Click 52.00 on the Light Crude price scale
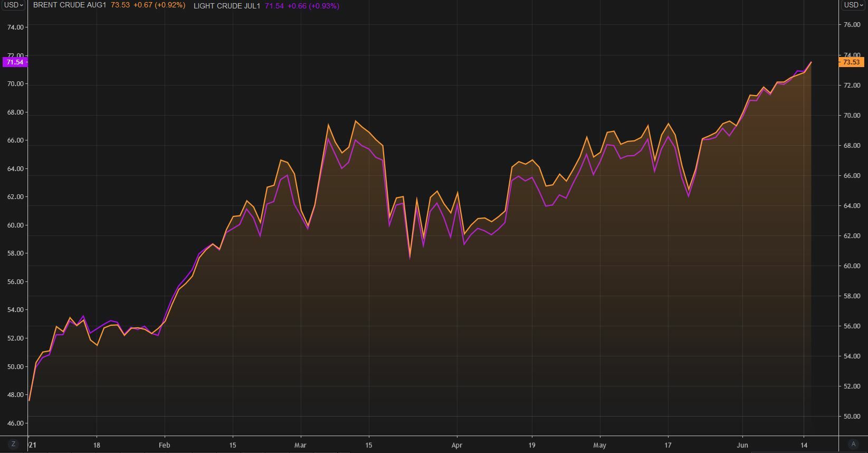This screenshot has height=453, width=868. (15, 338)
